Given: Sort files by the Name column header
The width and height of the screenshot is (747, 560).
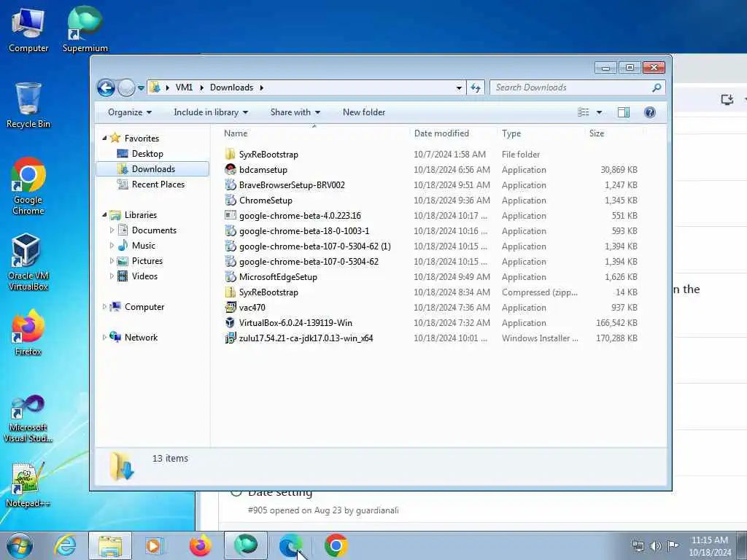Looking at the screenshot, I should (x=314, y=133).
